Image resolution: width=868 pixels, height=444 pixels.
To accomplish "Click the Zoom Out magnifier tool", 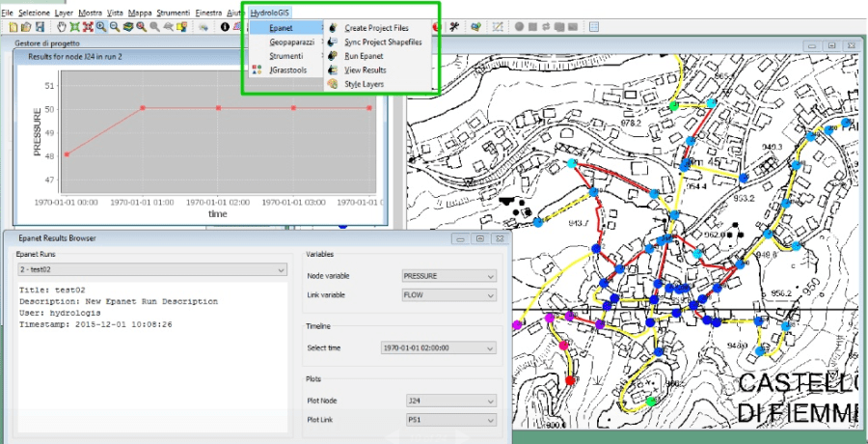I will coord(115,27).
